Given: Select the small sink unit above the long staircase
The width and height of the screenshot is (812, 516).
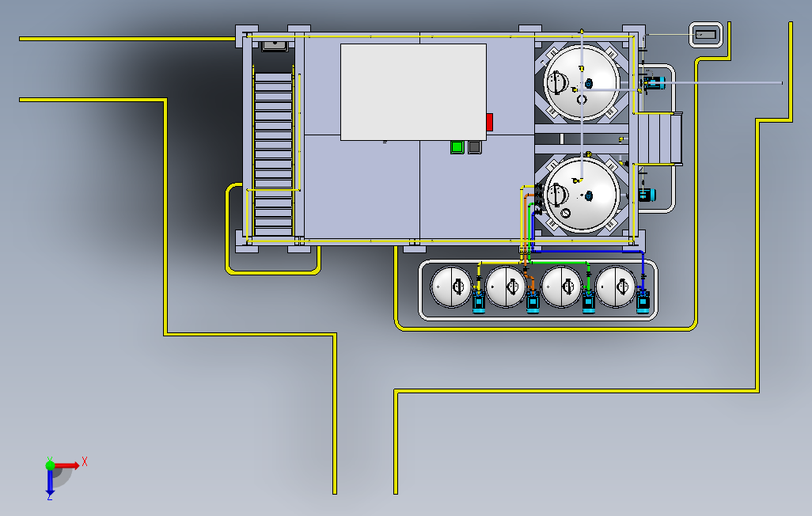Looking at the screenshot, I should point(275,46).
